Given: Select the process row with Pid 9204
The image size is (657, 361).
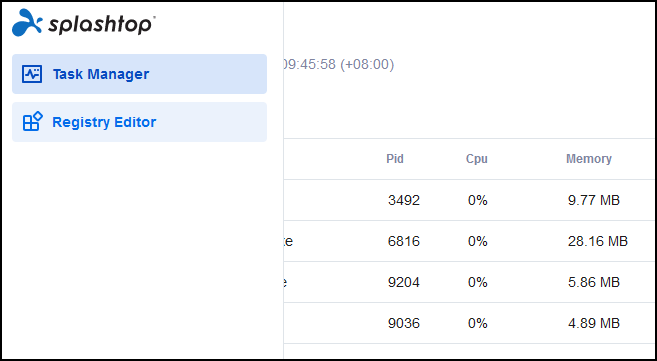Looking at the screenshot, I should [468, 282].
